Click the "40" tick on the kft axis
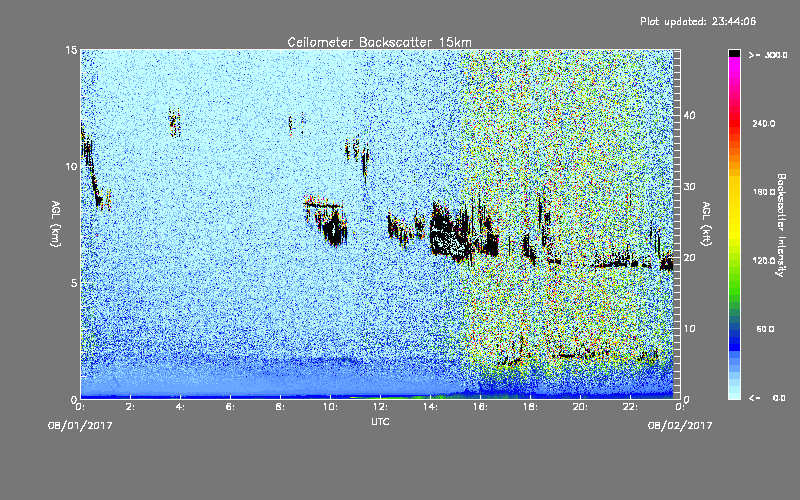The height and width of the screenshot is (500, 800). pyautogui.click(x=689, y=115)
